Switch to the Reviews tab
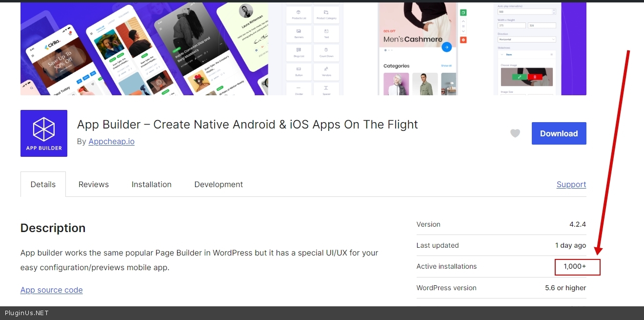Viewport: 644px width, 320px height. 94,184
